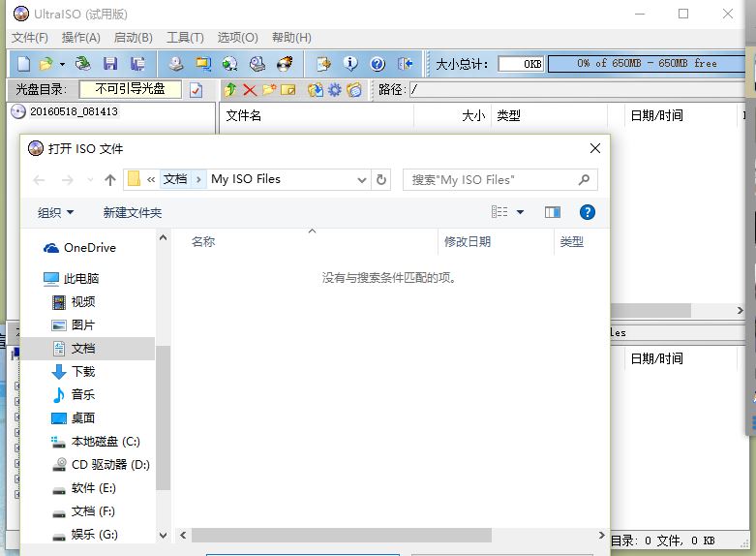Click the registration key icon in toolbar

coord(323,64)
